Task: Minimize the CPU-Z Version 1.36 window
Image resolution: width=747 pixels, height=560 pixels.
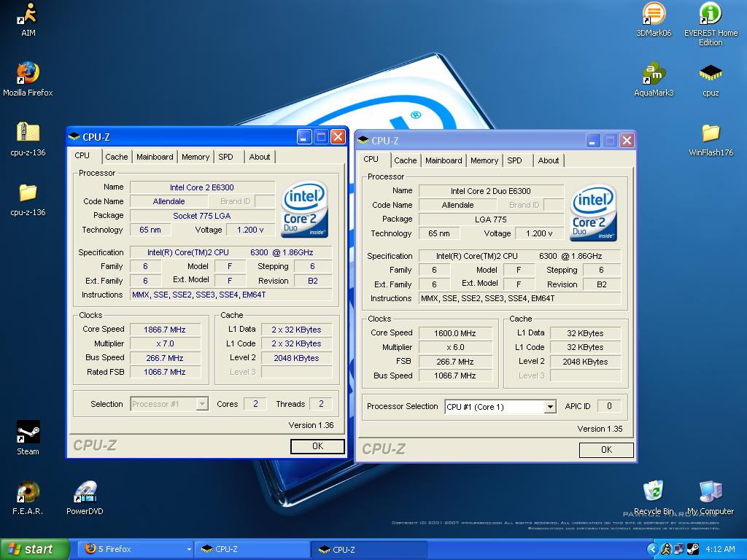Action: pos(304,137)
